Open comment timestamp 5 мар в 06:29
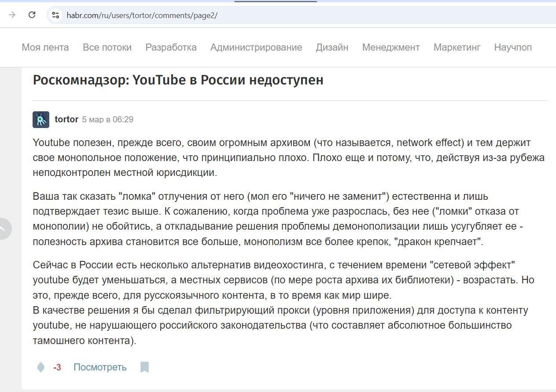The width and height of the screenshot is (556, 392). 108,119
